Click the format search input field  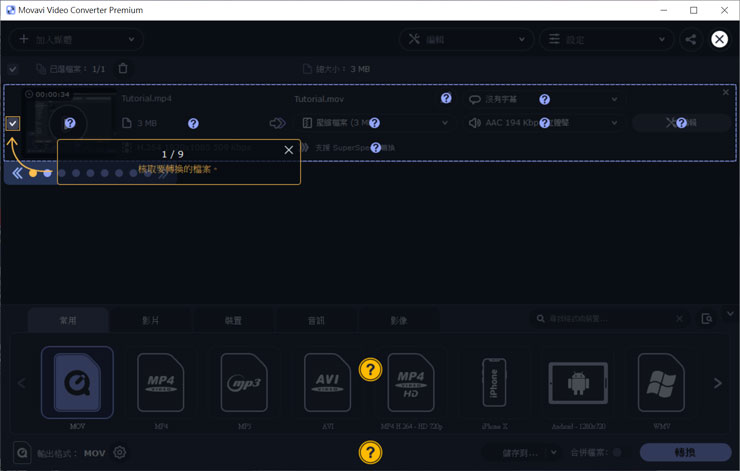click(611, 319)
